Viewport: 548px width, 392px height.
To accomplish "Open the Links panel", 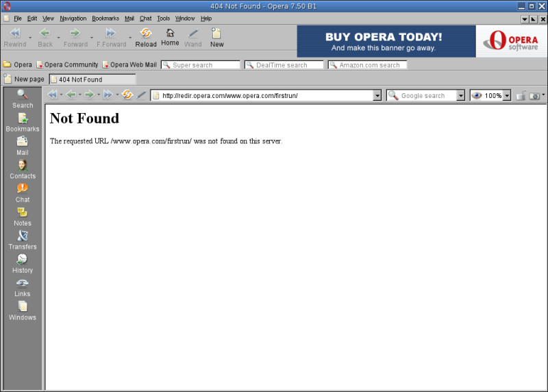I will tap(23, 287).
